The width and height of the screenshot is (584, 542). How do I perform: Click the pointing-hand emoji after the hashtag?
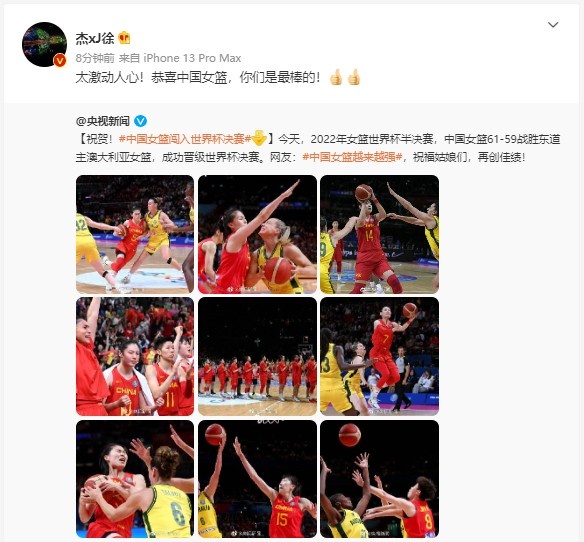[x=259, y=139]
